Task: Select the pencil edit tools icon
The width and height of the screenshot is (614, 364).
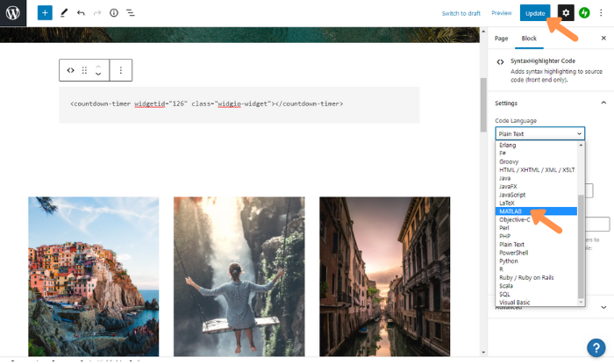Action: pyautogui.click(x=64, y=13)
